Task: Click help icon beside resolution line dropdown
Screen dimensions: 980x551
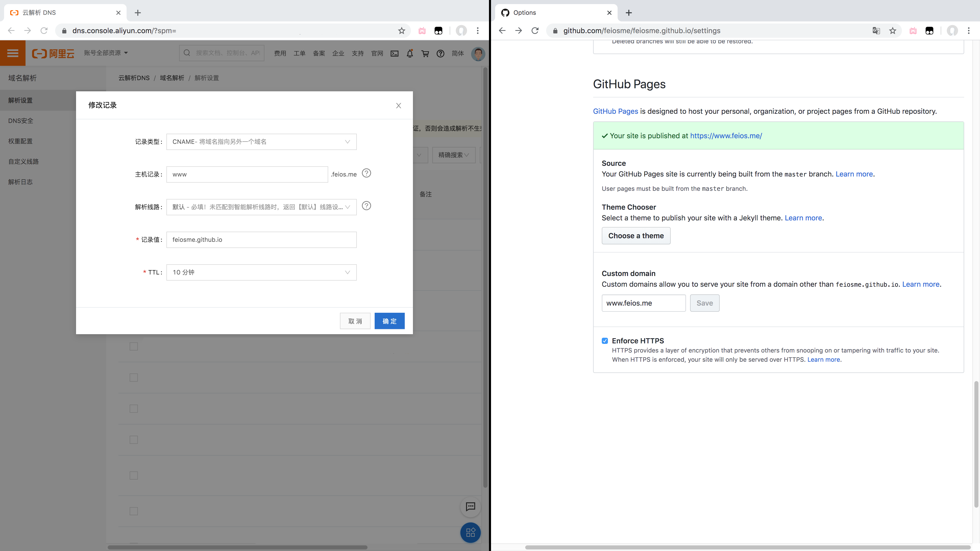Action: [x=366, y=206]
